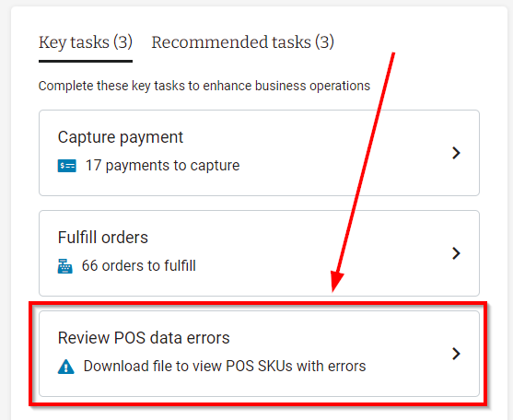Screen dimensions: 513x420
Task: Click blank area inside Fulfill orders card
Action: (x=327, y=253)
